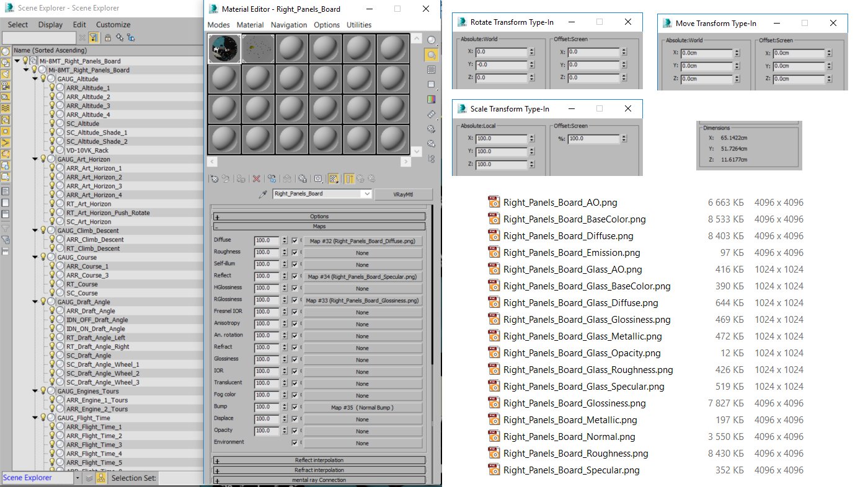
Task: Open Map #34 Right_Panels_Board_Specular.png button
Action: [362, 277]
